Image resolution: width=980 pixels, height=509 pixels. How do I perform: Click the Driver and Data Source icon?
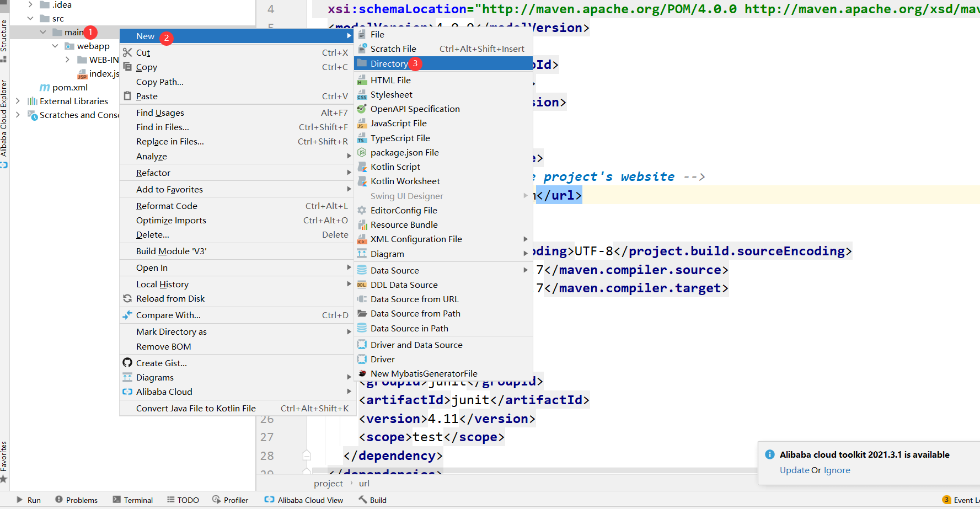(362, 345)
